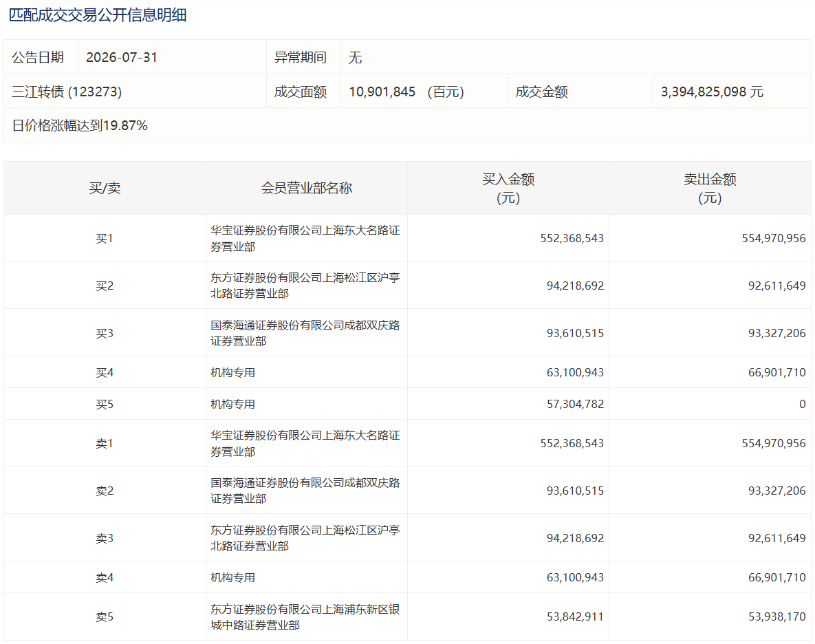Click buy amount 552,368,543 in row 卖1
The height and width of the screenshot is (644, 815).
click(572, 443)
